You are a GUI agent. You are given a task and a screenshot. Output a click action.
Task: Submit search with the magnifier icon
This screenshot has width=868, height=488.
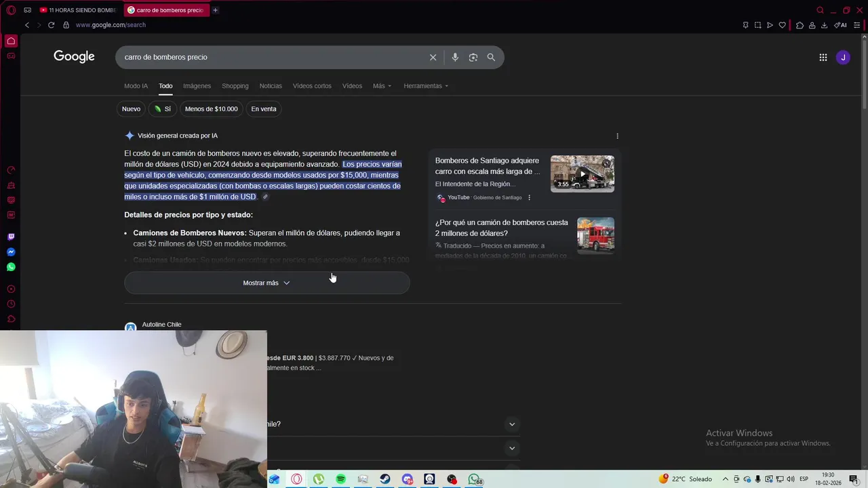click(491, 57)
